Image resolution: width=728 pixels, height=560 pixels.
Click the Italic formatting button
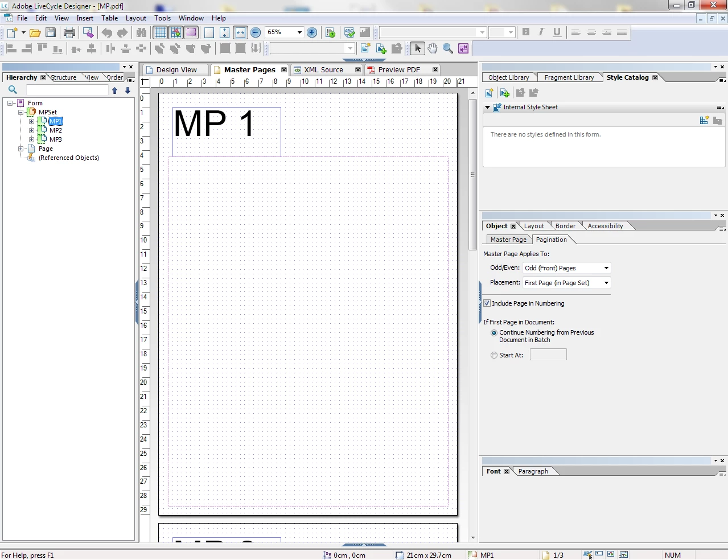pyautogui.click(x=541, y=32)
